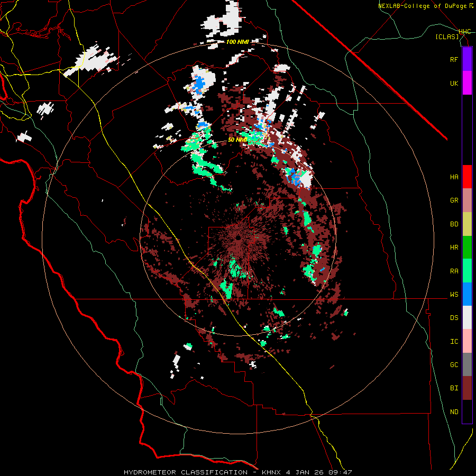Click the BD legend label
Viewport: 476px width, 476px height.
point(454,224)
